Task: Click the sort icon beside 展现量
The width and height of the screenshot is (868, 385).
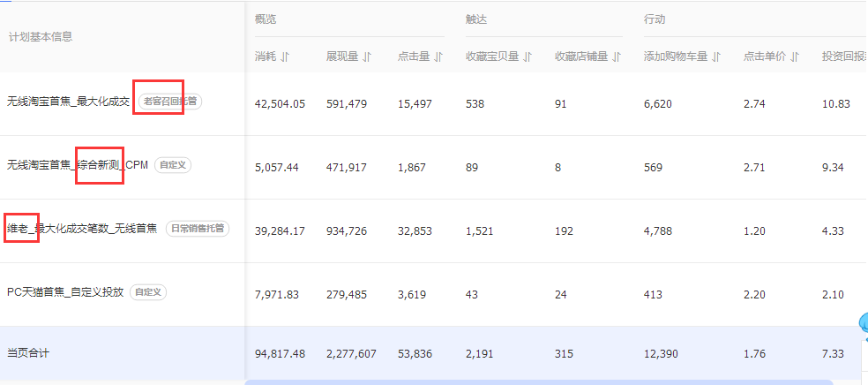Action: pyautogui.click(x=367, y=57)
